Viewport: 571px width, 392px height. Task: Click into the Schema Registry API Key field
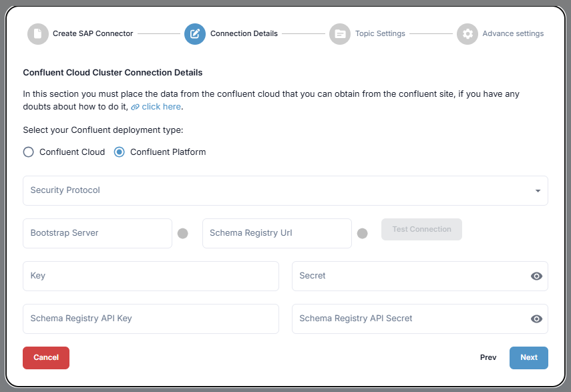pos(151,319)
